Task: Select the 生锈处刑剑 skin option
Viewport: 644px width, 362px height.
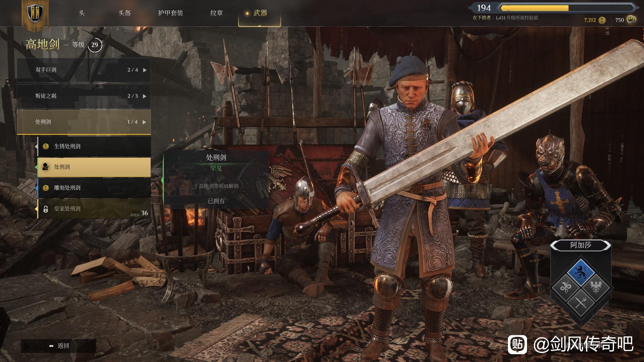Action: click(94, 146)
